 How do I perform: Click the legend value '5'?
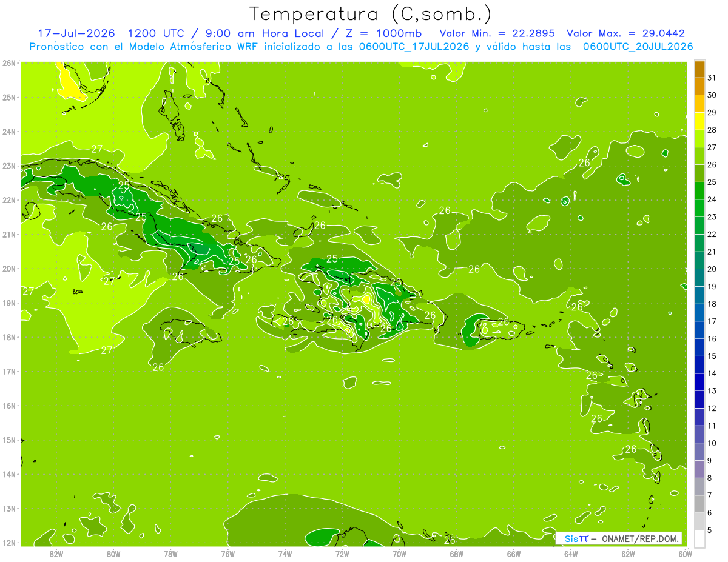click(x=710, y=530)
